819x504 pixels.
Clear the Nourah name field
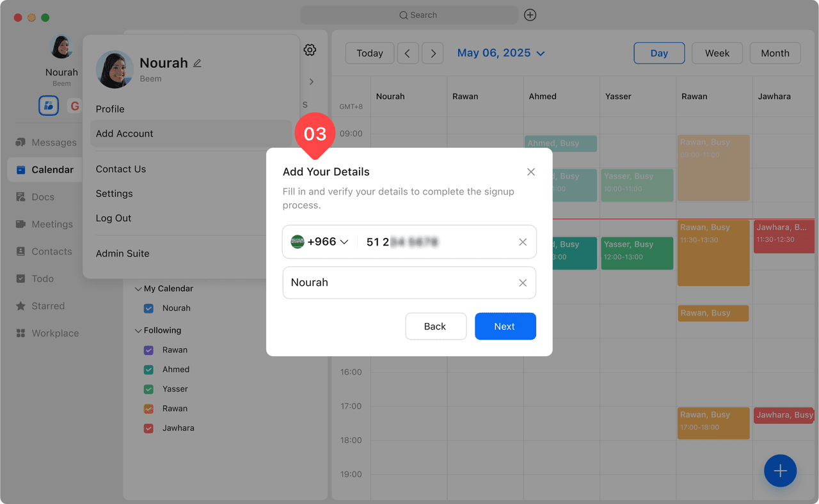523,283
